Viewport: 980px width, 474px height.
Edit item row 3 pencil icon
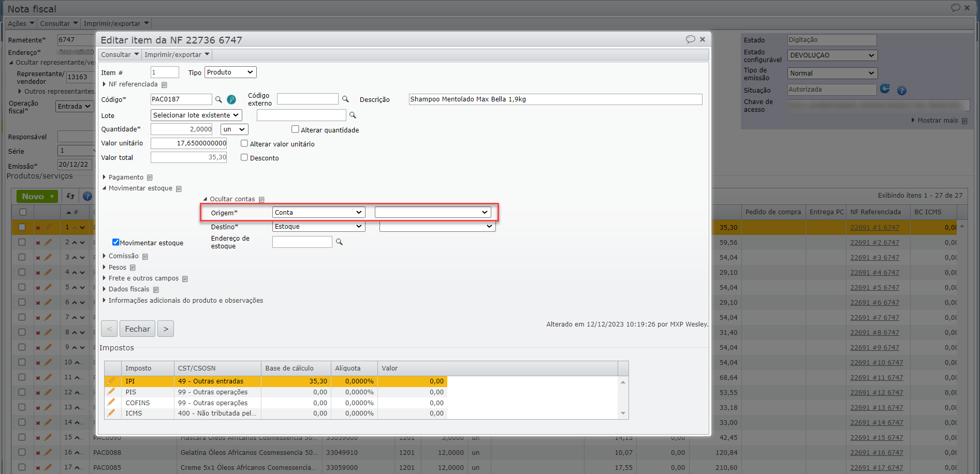click(x=48, y=257)
